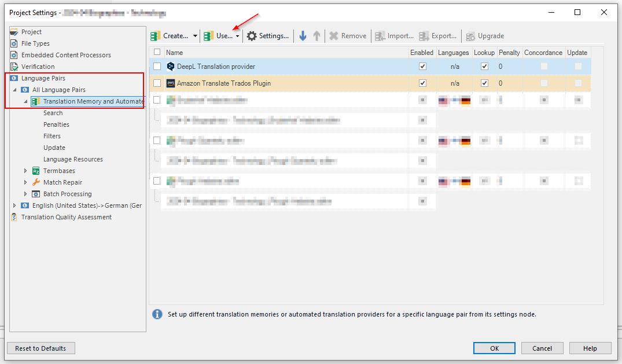Click the All Language Pairs icon
Image resolution: width=622 pixels, height=364 pixels.
click(25, 90)
